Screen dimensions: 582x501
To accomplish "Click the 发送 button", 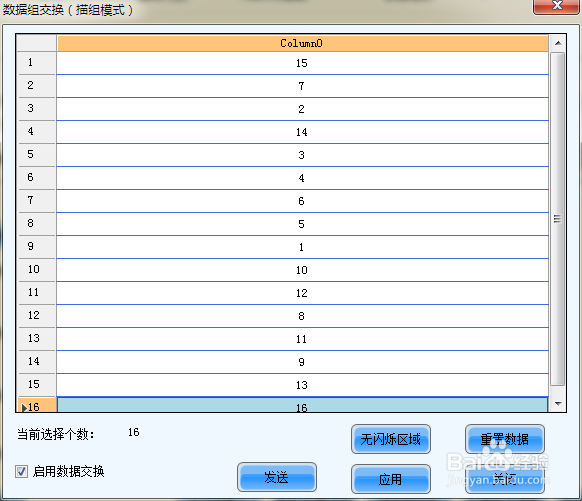I will pos(277,477).
